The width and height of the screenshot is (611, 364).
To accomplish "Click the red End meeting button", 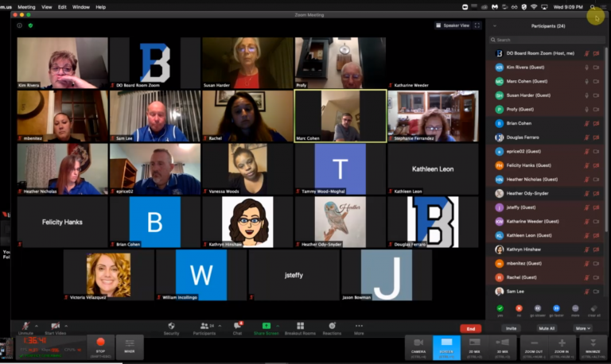I will (471, 328).
